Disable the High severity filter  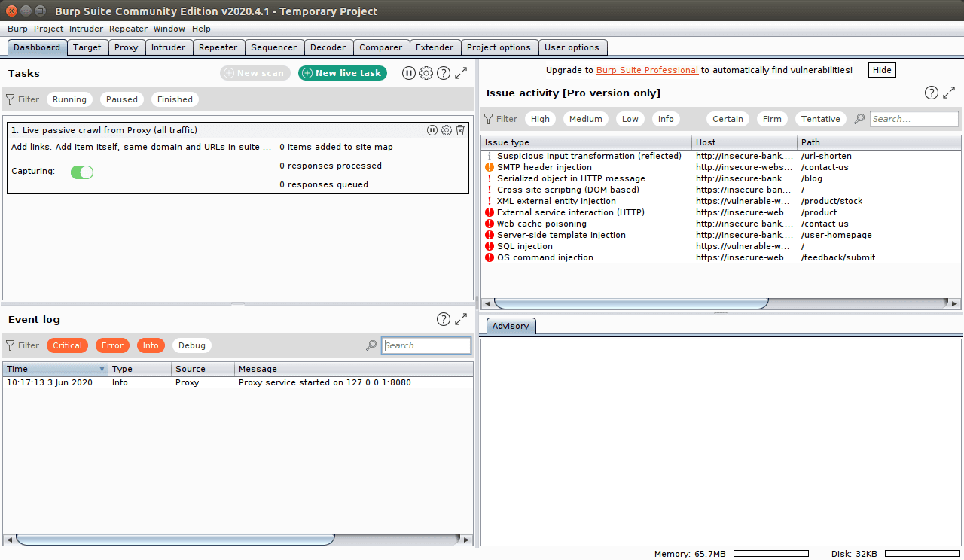click(539, 118)
